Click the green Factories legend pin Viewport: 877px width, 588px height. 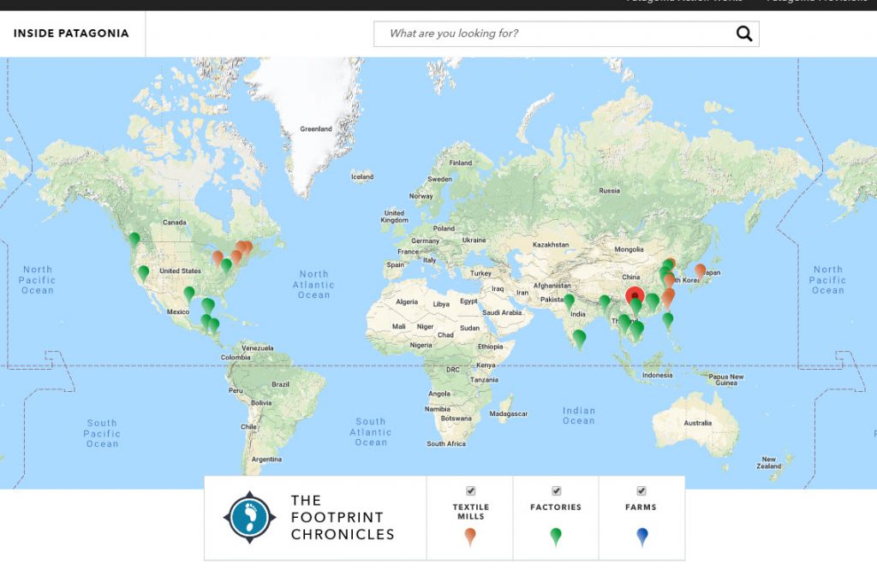tap(556, 535)
